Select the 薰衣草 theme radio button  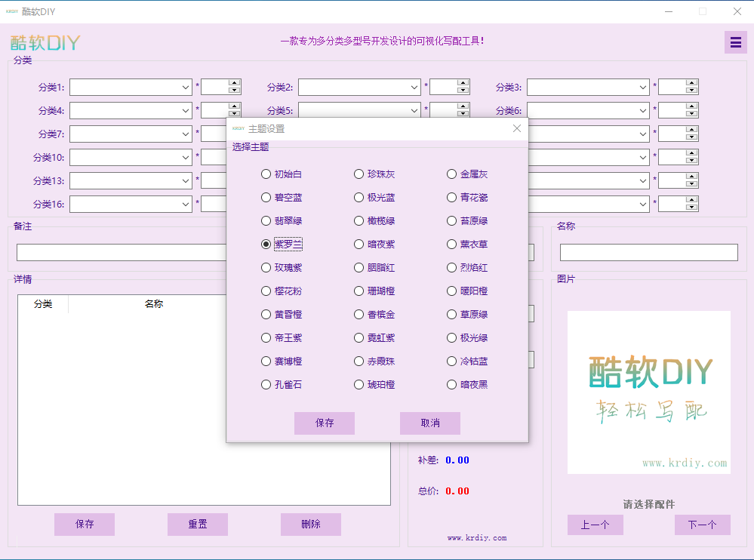point(452,245)
